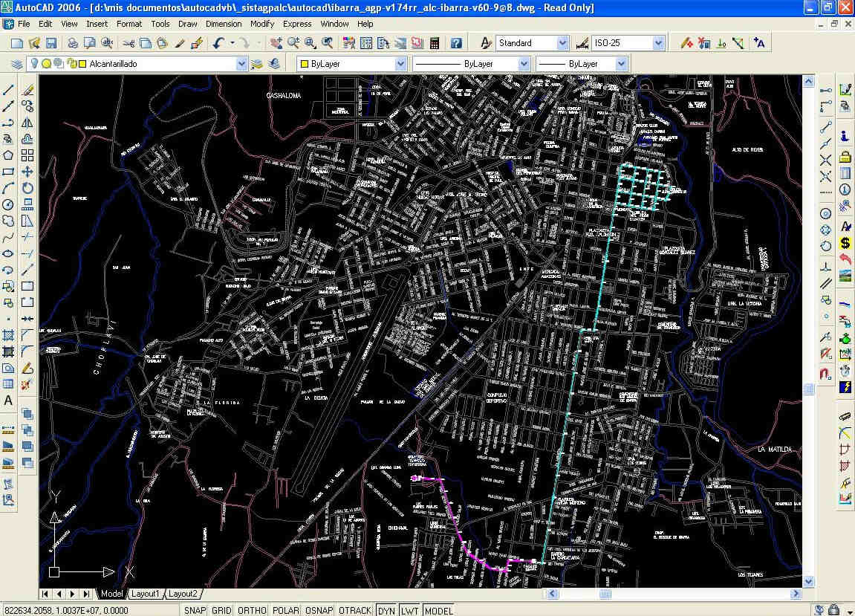Open the ISO-25 dimension style dropdown
Image resolution: width=855 pixels, height=616 pixels.
pyautogui.click(x=657, y=43)
